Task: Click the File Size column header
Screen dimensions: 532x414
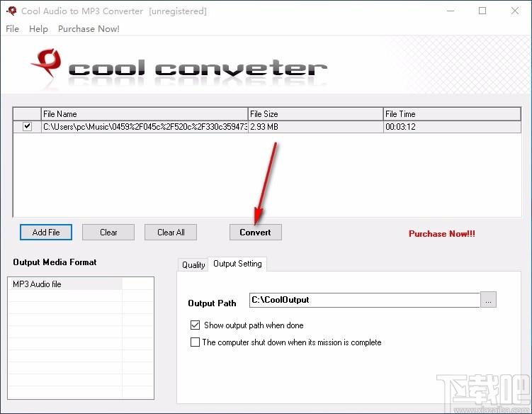Action: click(315, 113)
